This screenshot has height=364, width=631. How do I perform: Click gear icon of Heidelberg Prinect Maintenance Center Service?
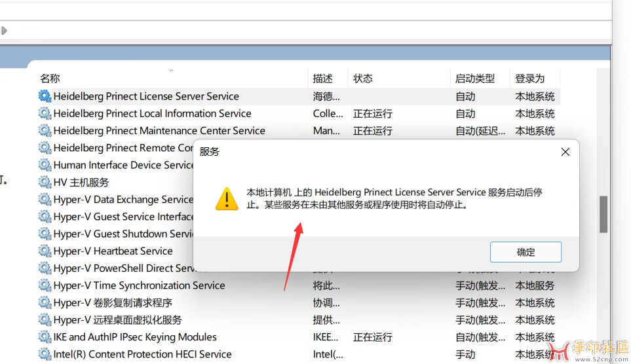pyautogui.click(x=45, y=131)
